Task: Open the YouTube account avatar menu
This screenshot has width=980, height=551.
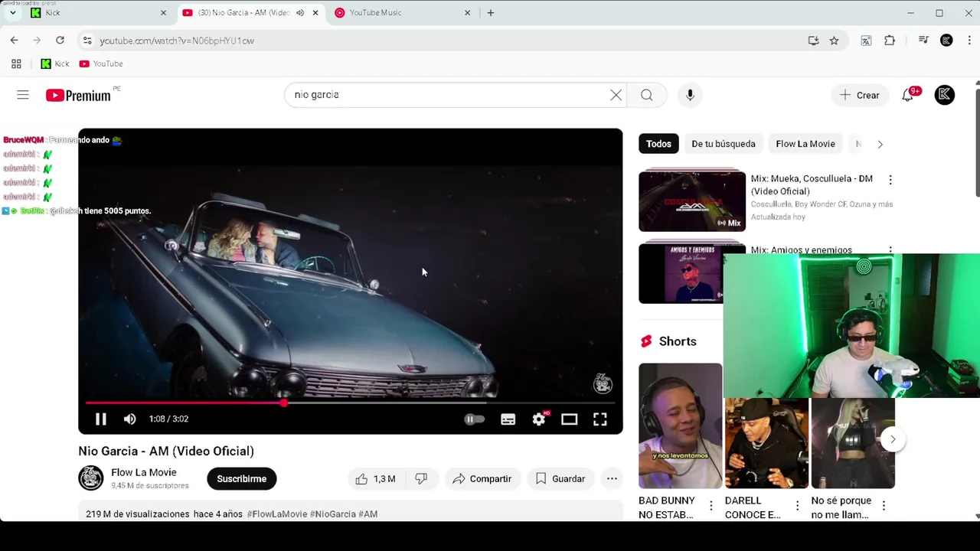Action: click(x=945, y=95)
